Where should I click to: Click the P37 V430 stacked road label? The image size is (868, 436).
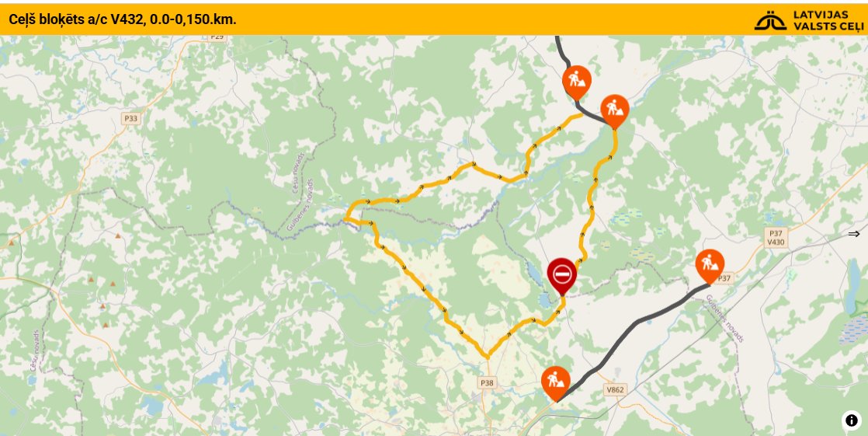(776, 238)
